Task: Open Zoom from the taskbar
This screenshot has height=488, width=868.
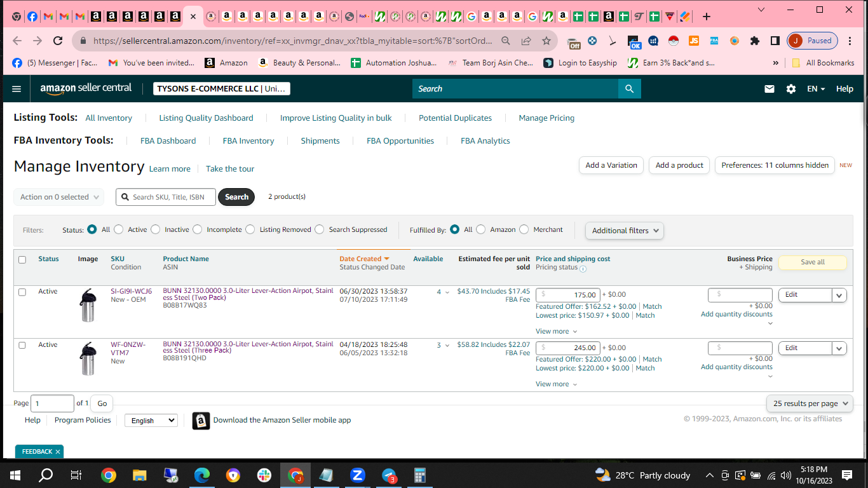Action: (358, 475)
